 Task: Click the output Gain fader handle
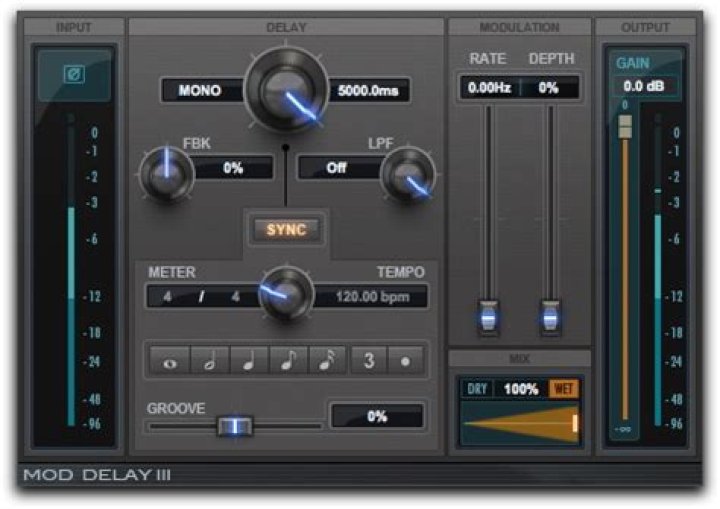click(x=625, y=126)
